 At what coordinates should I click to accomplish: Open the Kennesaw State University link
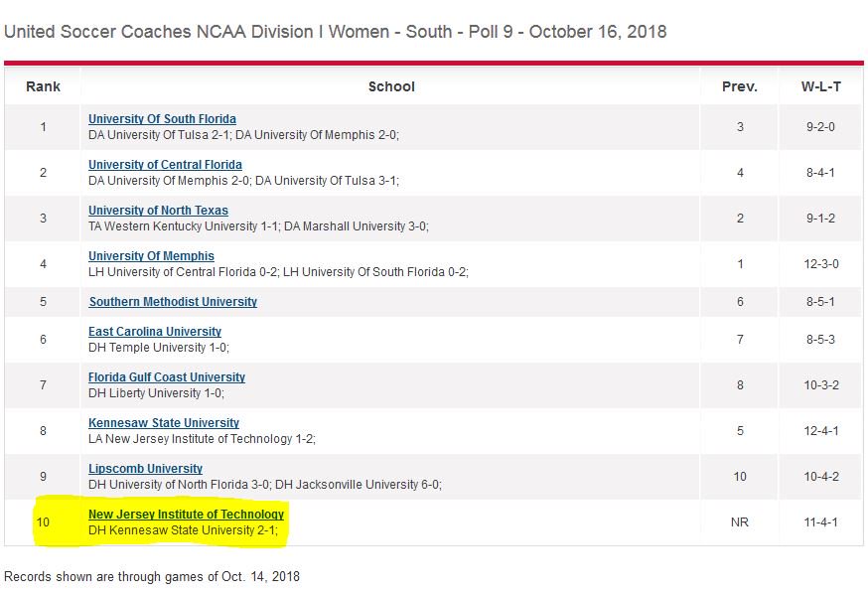pos(162,422)
